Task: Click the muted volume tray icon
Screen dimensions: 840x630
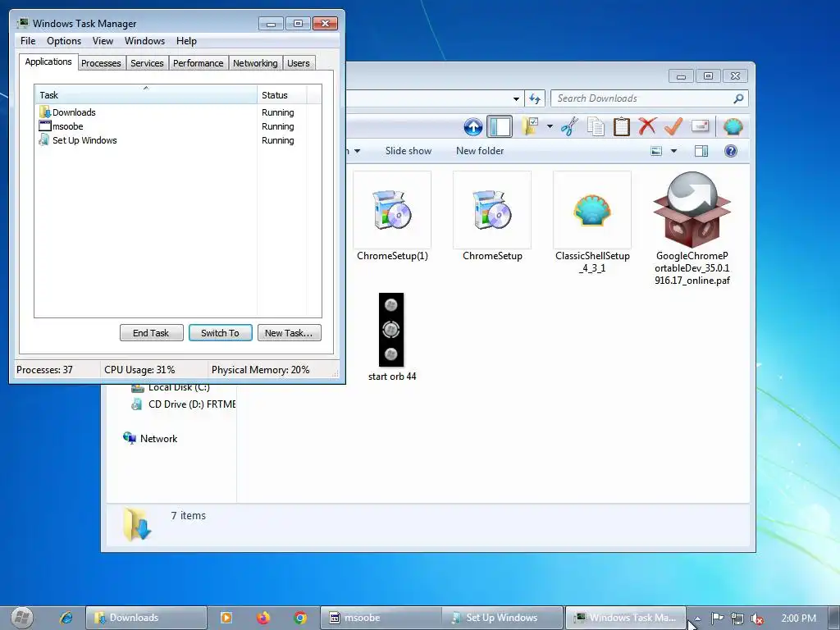Action: (756, 619)
